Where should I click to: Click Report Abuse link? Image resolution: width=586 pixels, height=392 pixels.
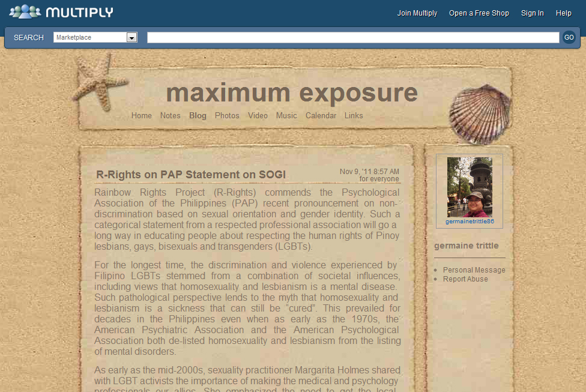tap(465, 279)
